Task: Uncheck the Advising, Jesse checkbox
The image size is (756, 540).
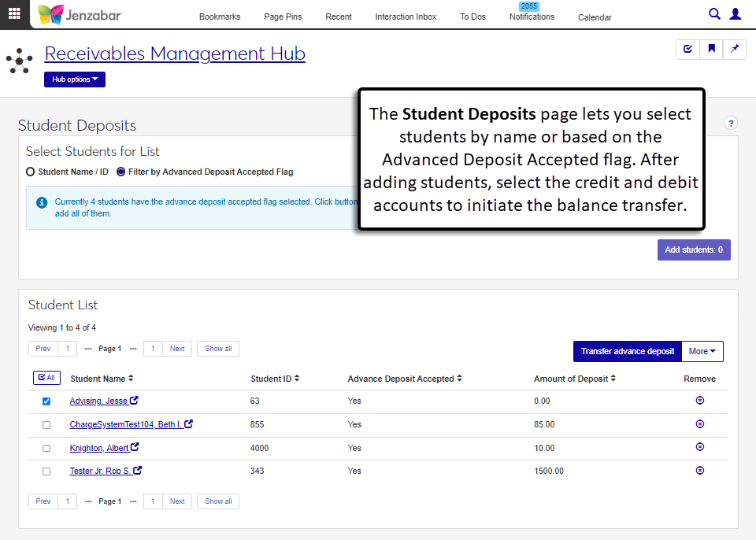Action: click(46, 401)
